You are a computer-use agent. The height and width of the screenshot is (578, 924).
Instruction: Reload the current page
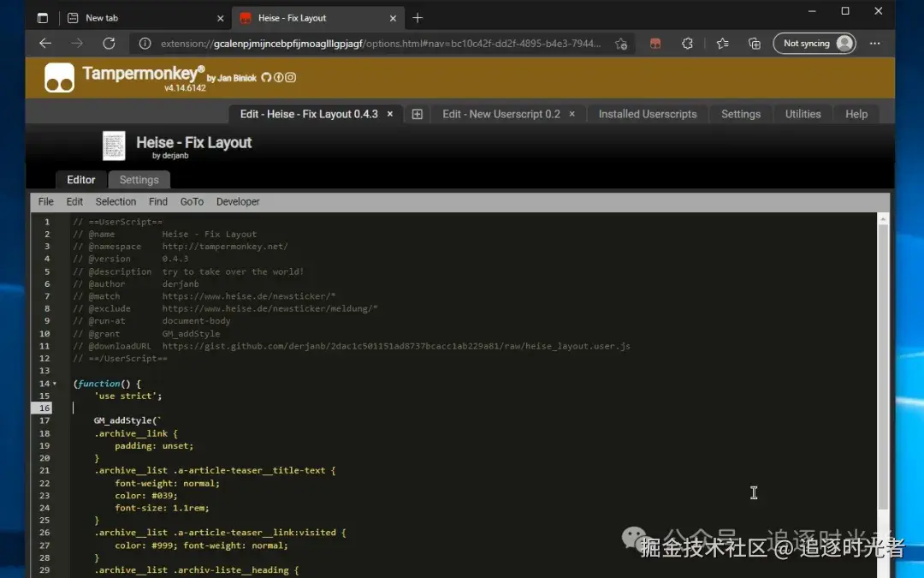109,43
